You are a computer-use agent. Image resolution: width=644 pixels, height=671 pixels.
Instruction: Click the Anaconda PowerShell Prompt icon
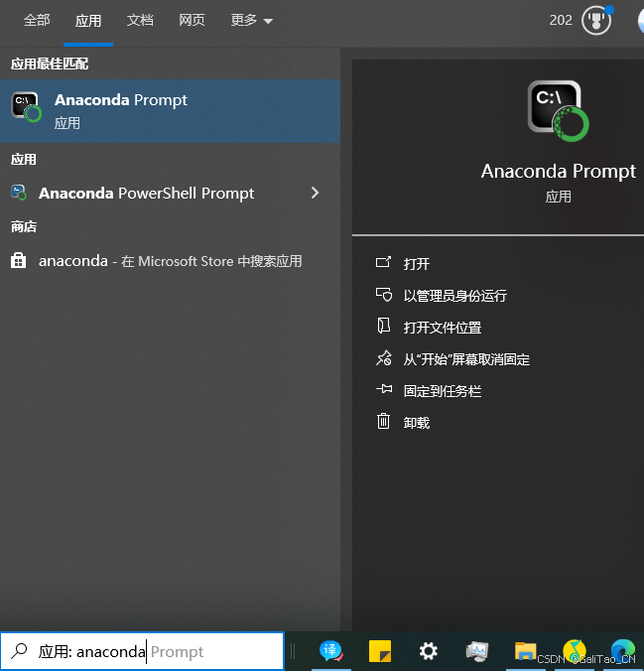coord(19,193)
